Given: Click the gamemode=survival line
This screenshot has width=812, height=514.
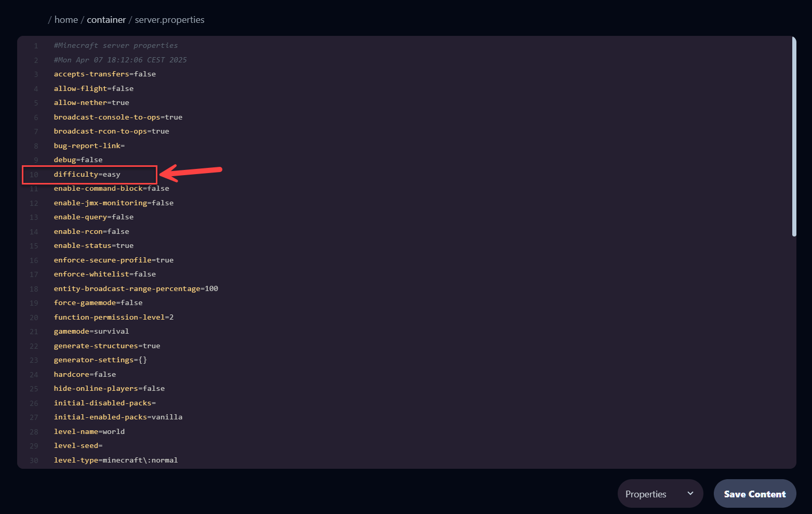Looking at the screenshot, I should pyautogui.click(x=91, y=332).
